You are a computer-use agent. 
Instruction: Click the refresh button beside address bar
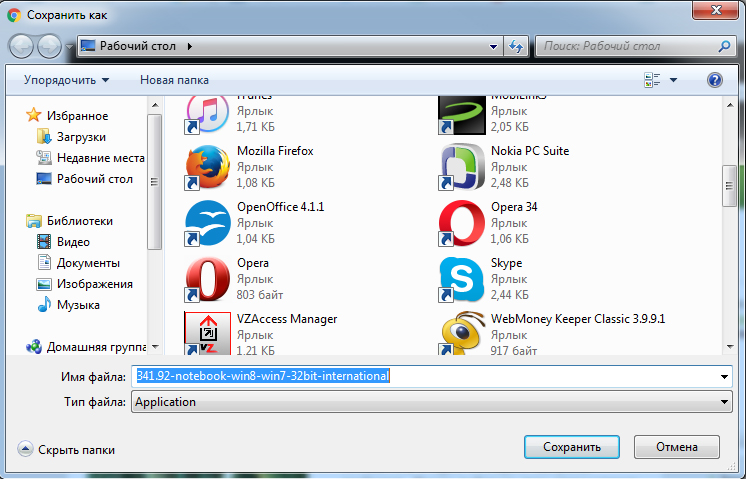tap(517, 46)
